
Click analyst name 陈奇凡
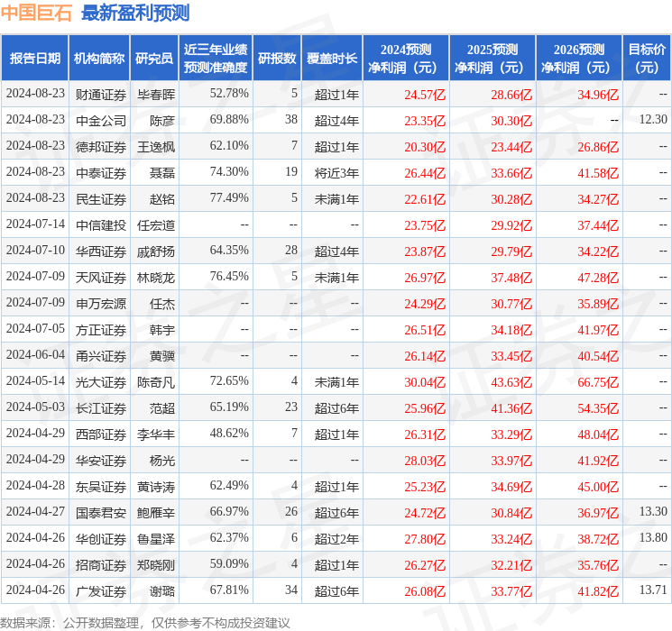coord(156,382)
